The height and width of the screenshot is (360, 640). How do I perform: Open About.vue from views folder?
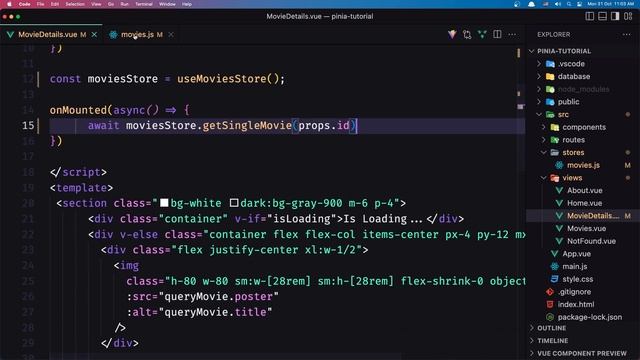(584, 190)
